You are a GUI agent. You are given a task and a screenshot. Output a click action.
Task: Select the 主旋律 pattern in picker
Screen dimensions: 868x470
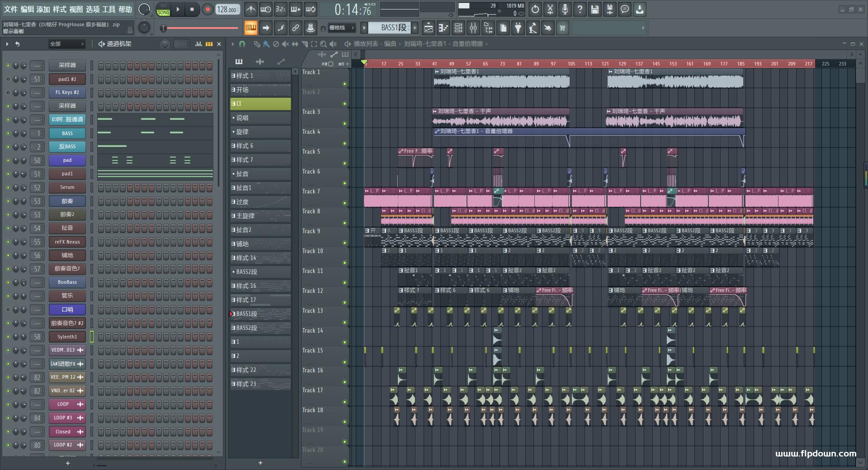[260, 216]
